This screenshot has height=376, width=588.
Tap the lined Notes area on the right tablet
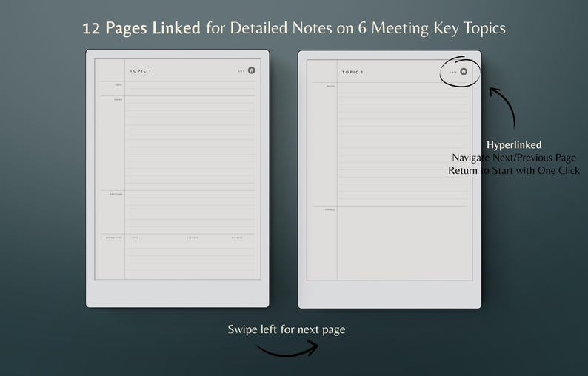click(402, 144)
